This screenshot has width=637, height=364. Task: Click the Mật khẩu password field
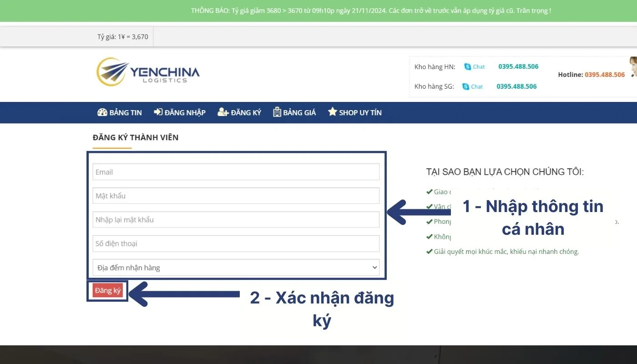tap(236, 196)
